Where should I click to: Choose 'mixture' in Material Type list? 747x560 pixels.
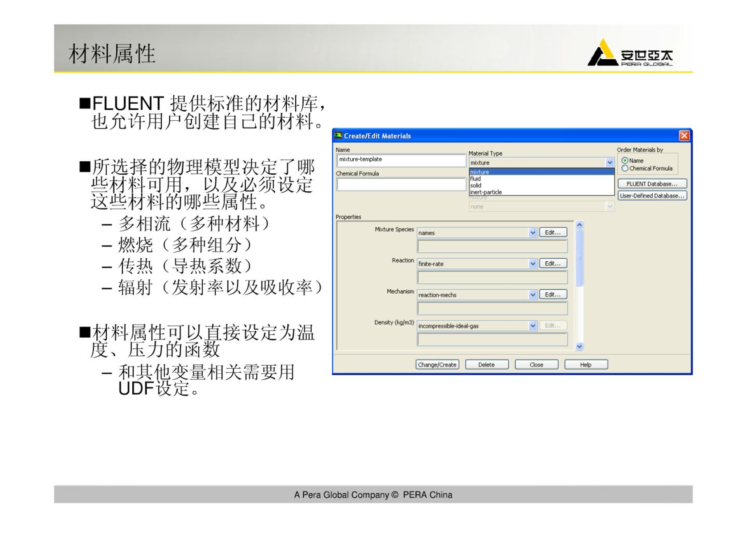coord(541,172)
